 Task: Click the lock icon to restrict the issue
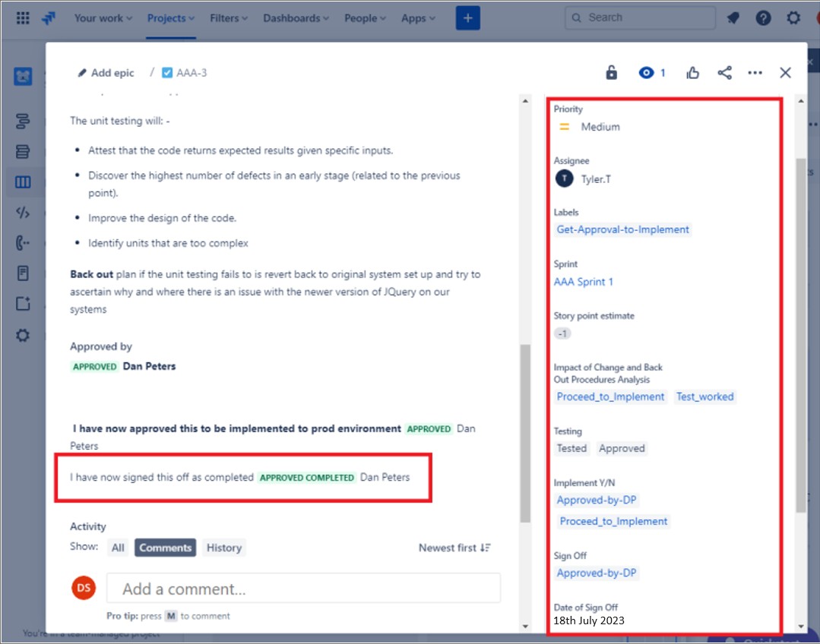pyautogui.click(x=611, y=72)
